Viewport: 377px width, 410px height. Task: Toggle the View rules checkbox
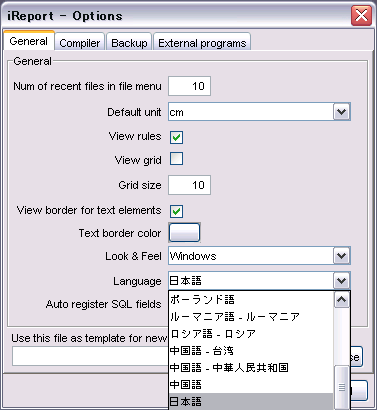click(x=176, y=137)
